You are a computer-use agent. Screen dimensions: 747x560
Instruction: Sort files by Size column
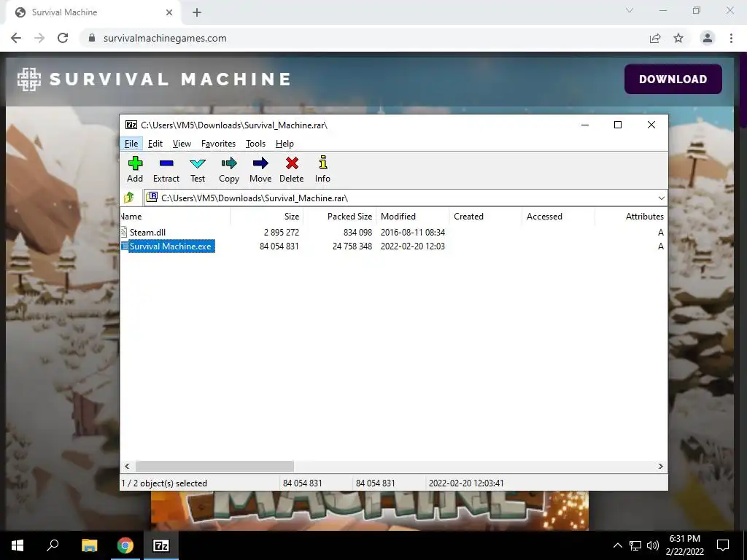click(266, 216)
